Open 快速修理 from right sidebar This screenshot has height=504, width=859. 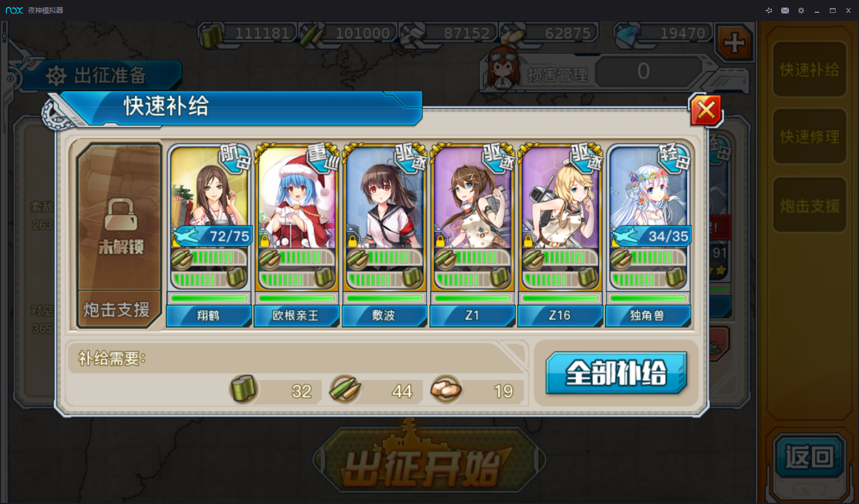coord(809,137)
